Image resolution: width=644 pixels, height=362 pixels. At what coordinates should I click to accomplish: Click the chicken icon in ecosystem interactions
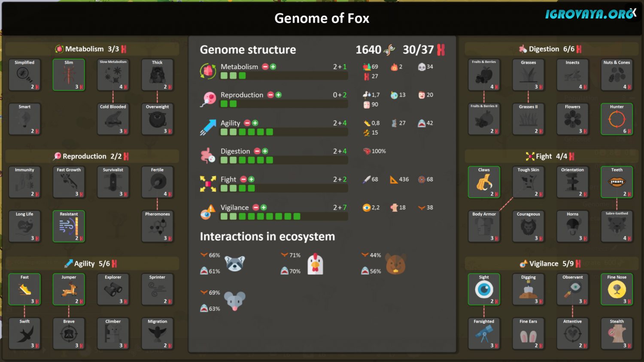click(315, 263)
